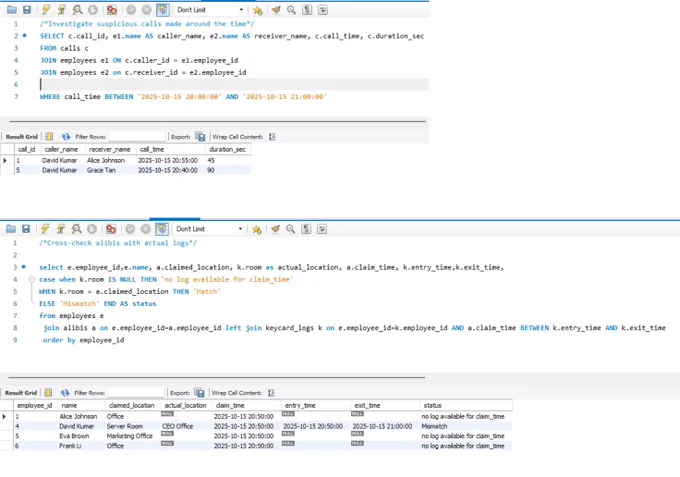This screenshot has height=477, width=680.
Task: Select the Mismatch status cell
Action: [x=466, y=426]
